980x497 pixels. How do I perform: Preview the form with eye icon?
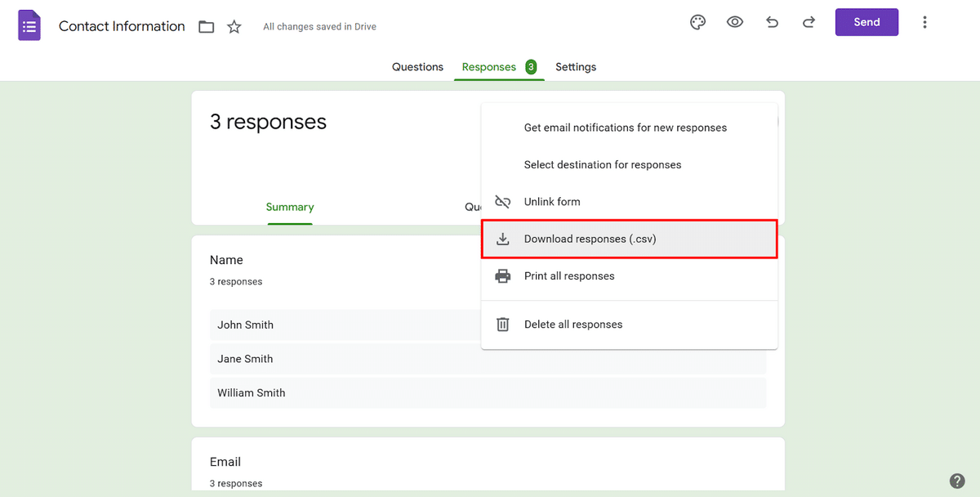coord(735,22)
